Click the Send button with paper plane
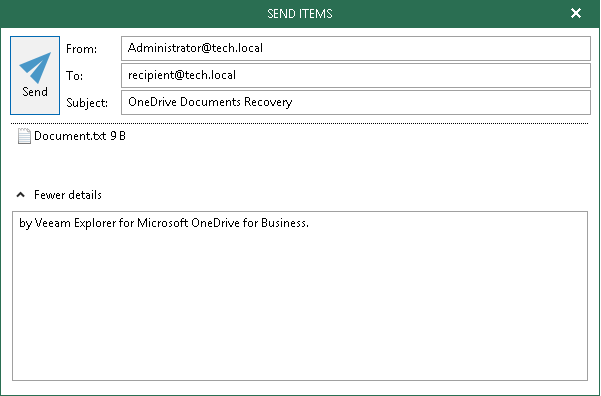 [x=35, y=76]
